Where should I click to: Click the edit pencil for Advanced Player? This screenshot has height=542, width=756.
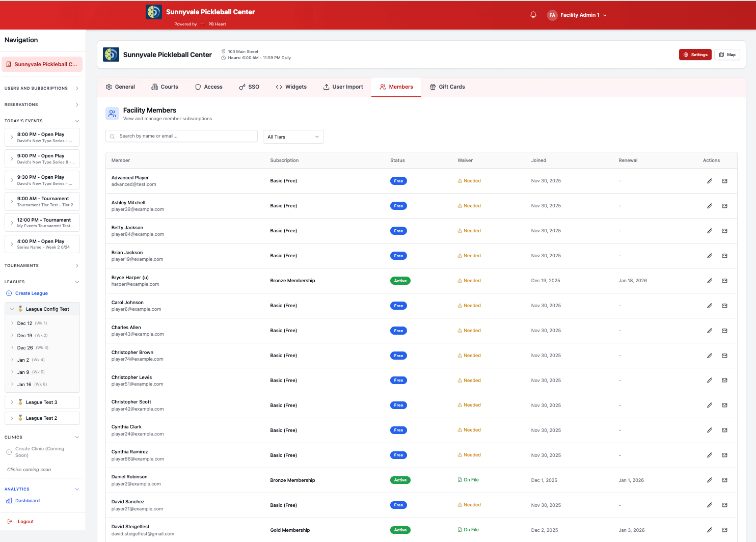coord(710,181)
